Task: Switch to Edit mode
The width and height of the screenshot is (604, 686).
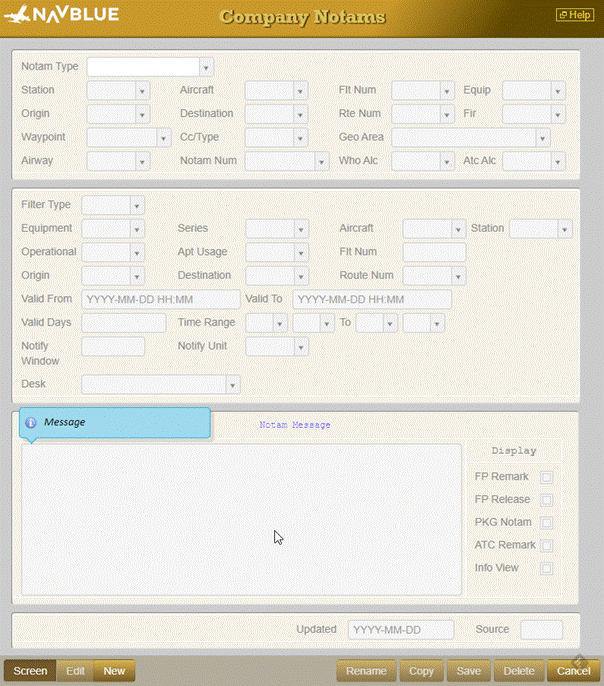Action: [75, 671]
